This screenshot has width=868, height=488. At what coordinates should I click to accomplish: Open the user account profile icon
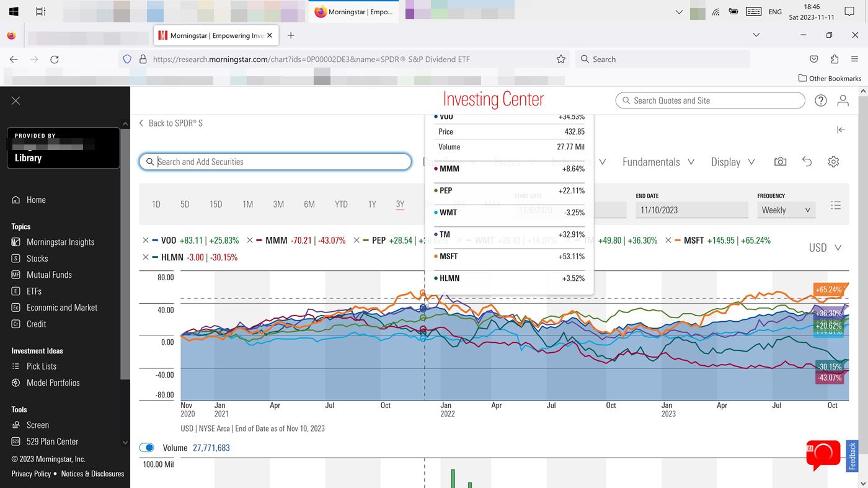[843, 100]
